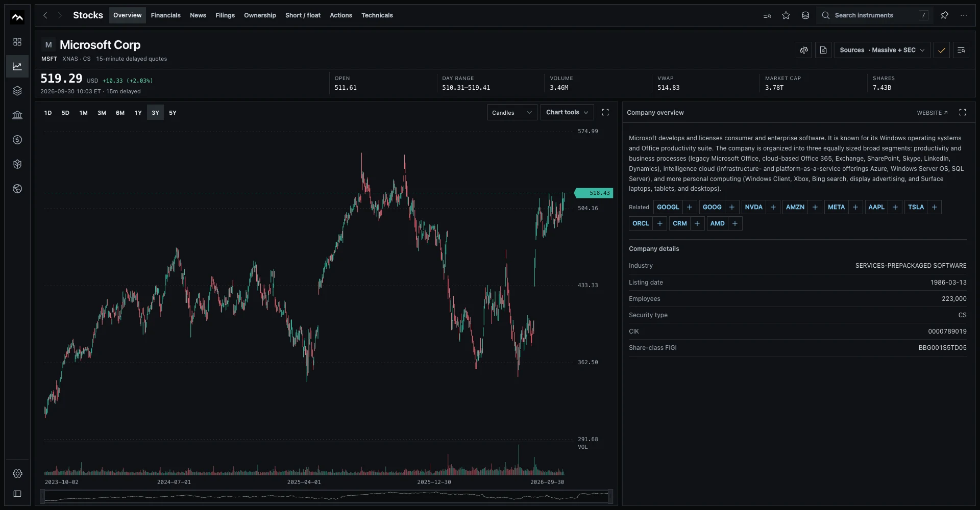
Task: Open related ticker CRM
Action: [680, 223]
